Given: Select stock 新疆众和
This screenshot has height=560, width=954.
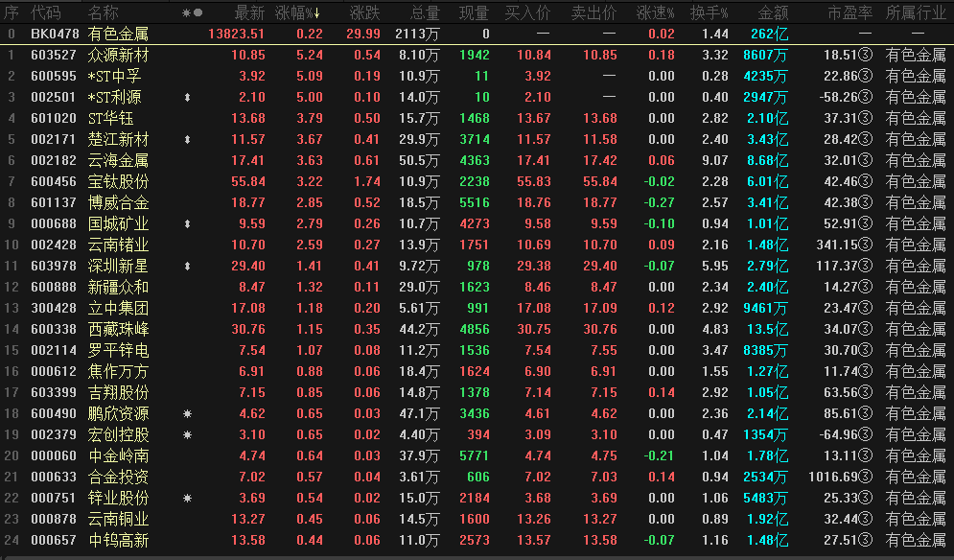Looking at the screenshot, I should (x=118, y=288).
